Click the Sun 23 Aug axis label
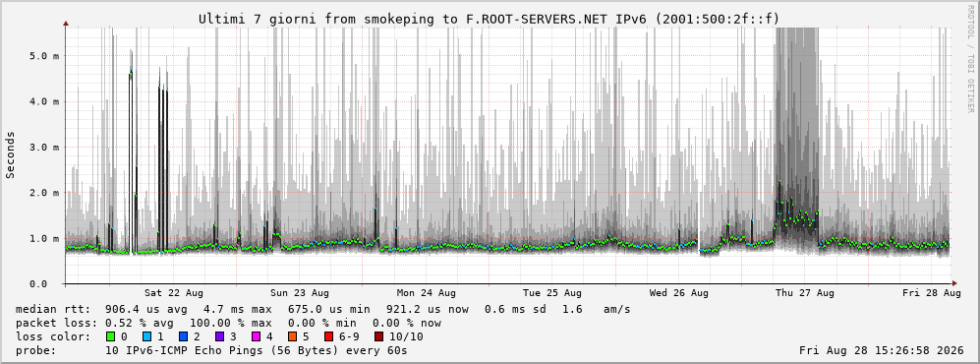 (x=300, y=293)
